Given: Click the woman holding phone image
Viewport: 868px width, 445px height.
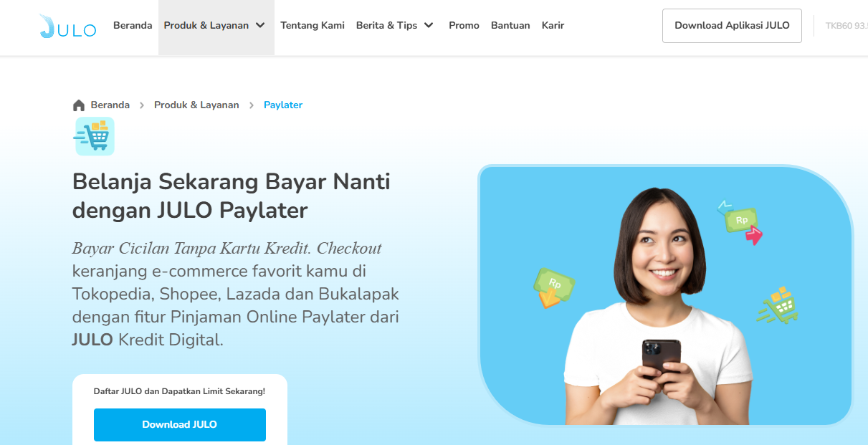Looking at the screenshot, I should coord(666,295).
